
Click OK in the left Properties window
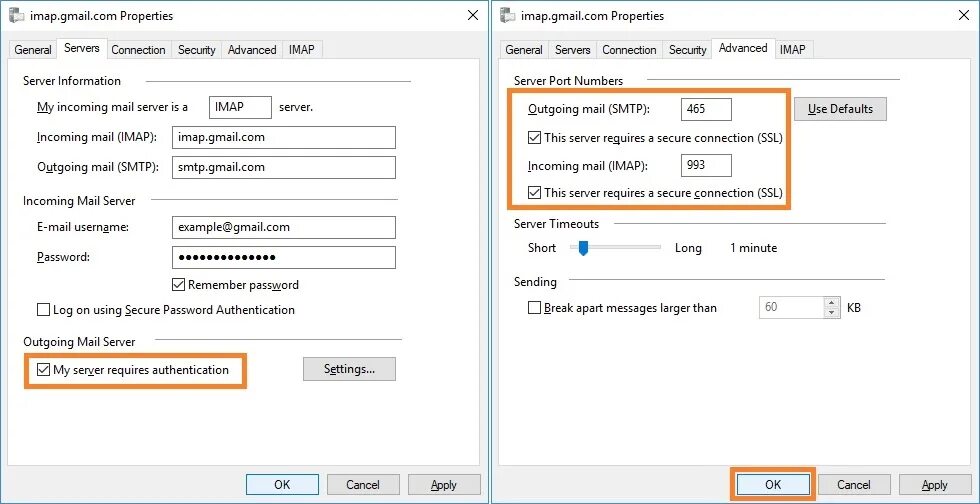(x=282, y=485)
